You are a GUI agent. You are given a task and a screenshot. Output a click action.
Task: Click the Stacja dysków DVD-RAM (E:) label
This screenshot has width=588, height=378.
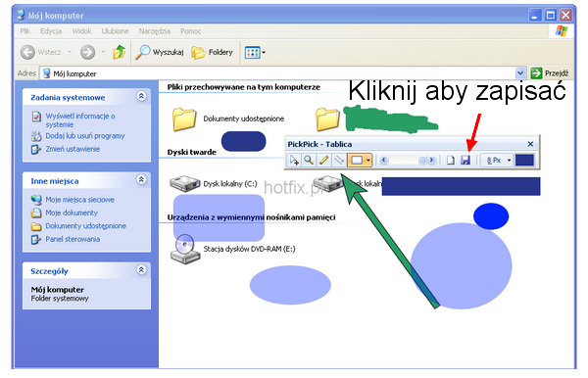(x=249, y=249)
